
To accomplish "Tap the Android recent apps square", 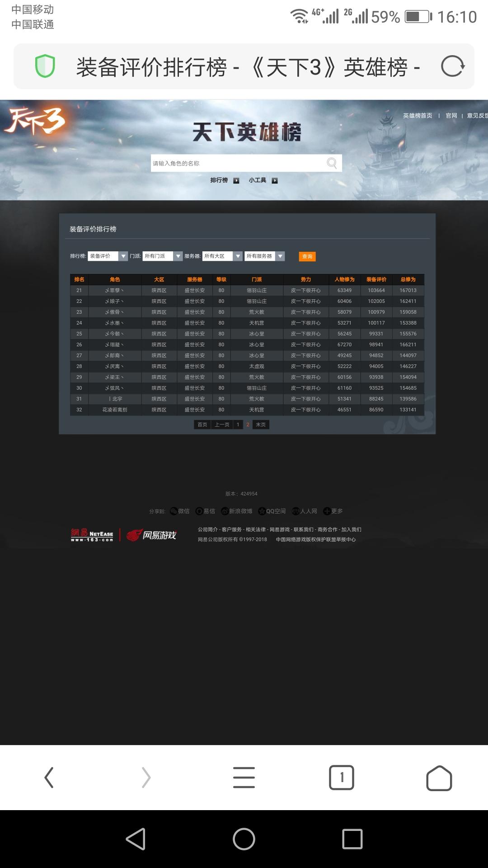I will [352, 839].
